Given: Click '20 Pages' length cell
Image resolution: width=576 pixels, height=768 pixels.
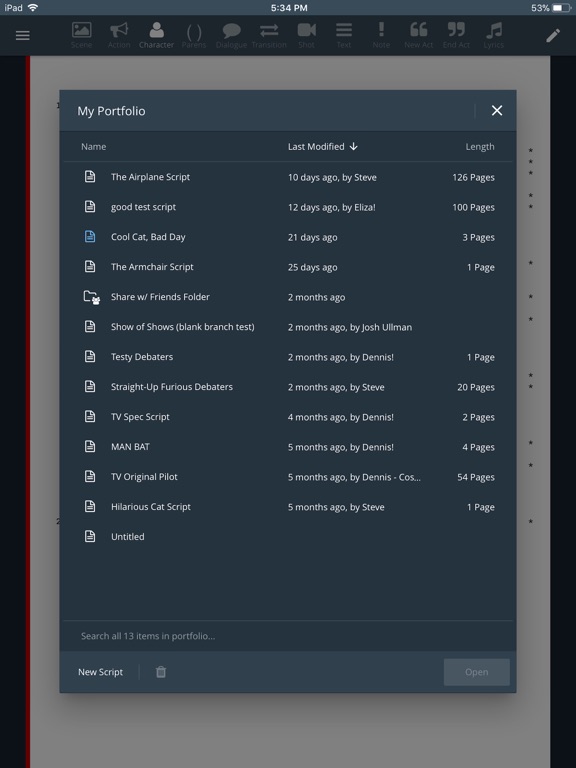Looking at the screenshot, I should tap(476, 387).
